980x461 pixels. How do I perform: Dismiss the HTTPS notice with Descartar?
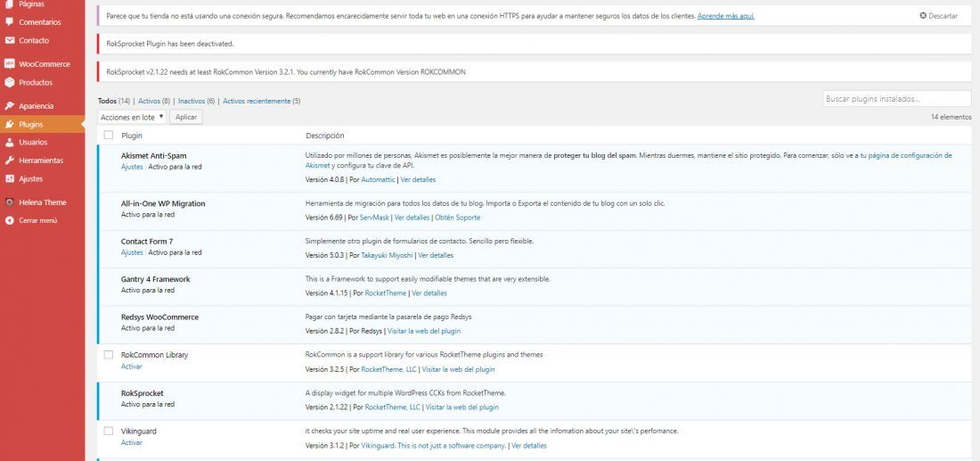(x=938, y=16)
